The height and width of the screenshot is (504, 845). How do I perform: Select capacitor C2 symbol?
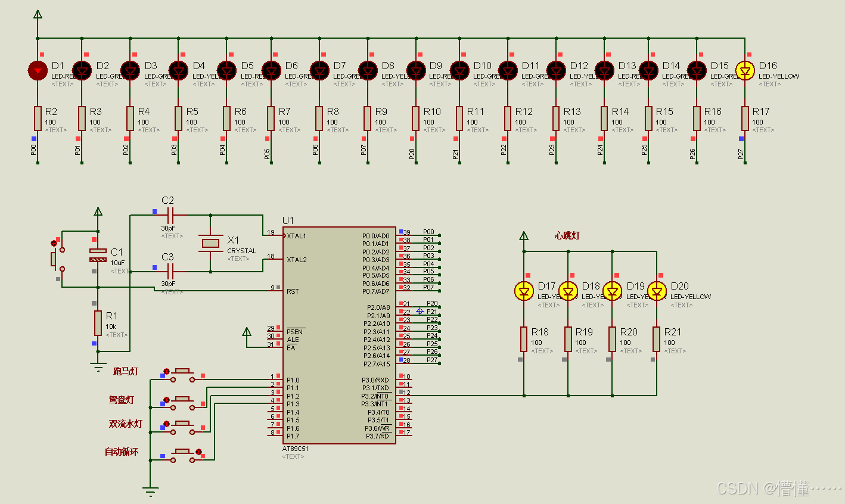pyautogui.click(x=169, y=214)
